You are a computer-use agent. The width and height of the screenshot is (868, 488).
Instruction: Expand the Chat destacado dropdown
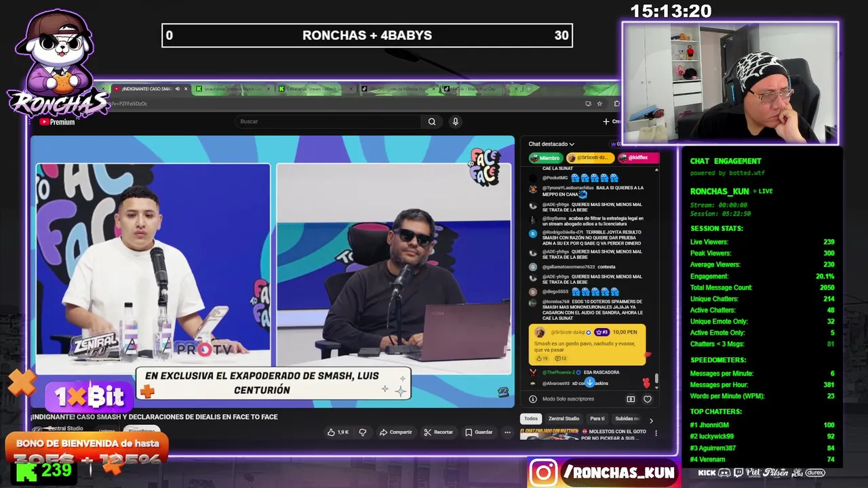[x=551, y=144]
